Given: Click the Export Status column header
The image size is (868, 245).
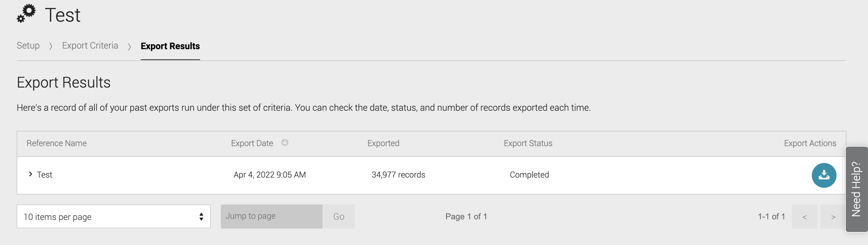Looking at the screenshot, I should click(x=528, y=144).
